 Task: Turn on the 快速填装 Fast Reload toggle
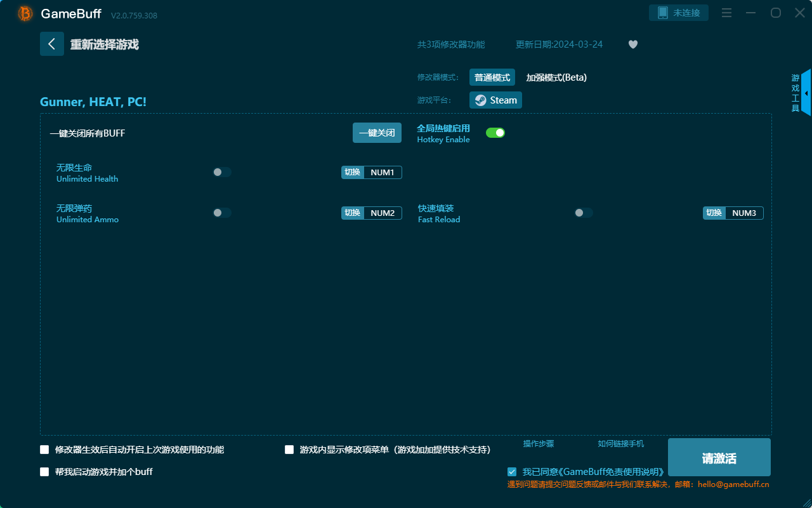pos(583,213)
